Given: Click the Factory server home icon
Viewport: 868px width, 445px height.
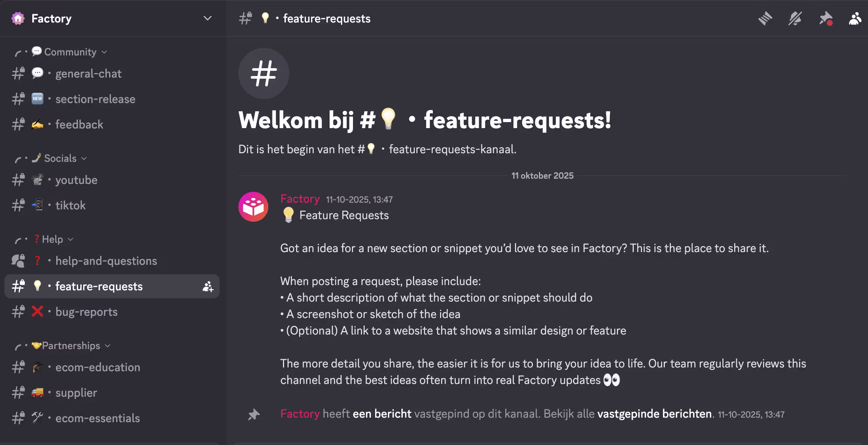Looking at the screenshot, I should pos(18,18).
